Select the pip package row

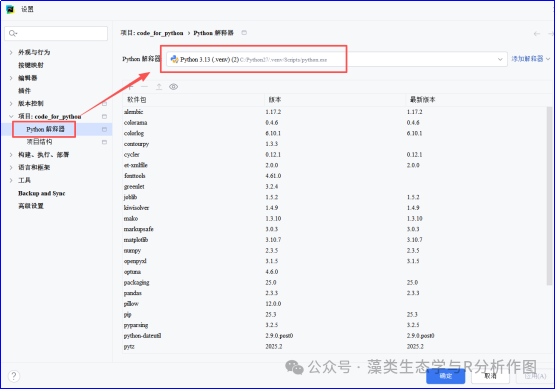tap(334, 314)
